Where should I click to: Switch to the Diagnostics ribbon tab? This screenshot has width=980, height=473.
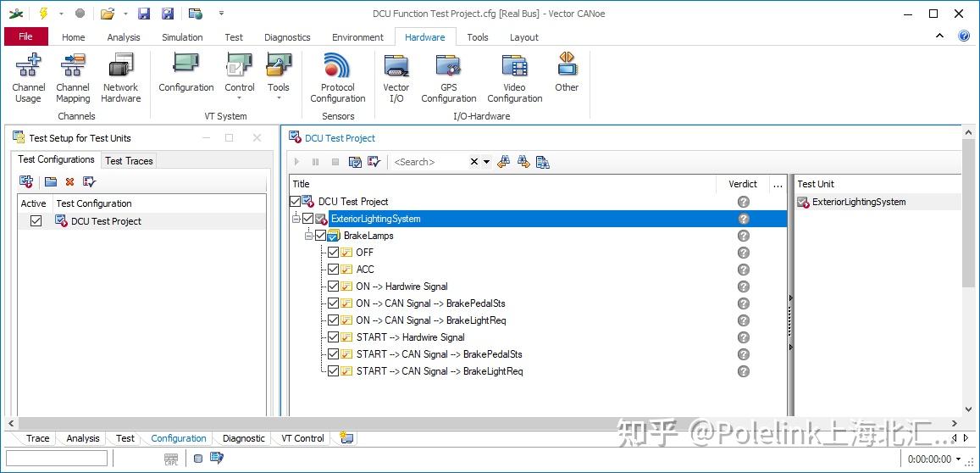coord(287,37)
